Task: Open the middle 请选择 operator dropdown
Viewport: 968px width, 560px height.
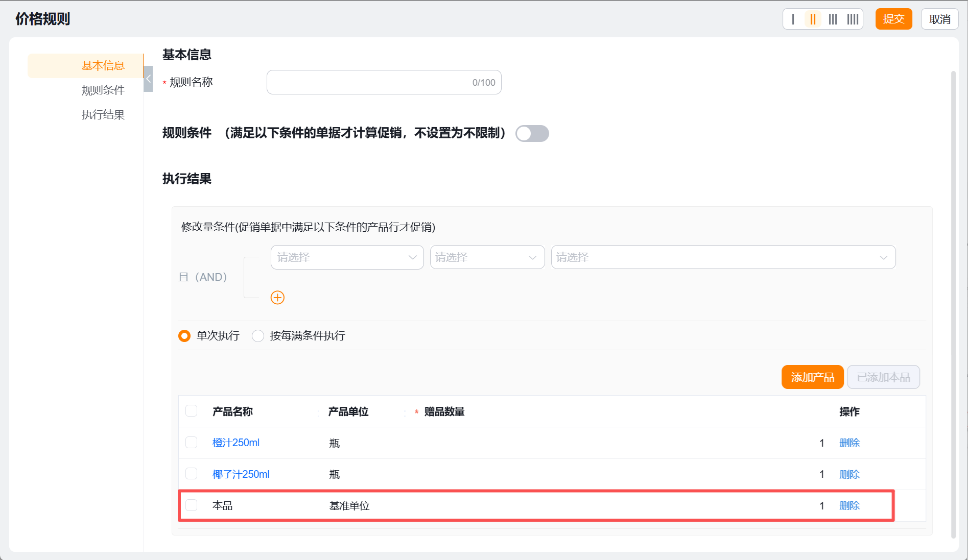Action: pos(487,257)
